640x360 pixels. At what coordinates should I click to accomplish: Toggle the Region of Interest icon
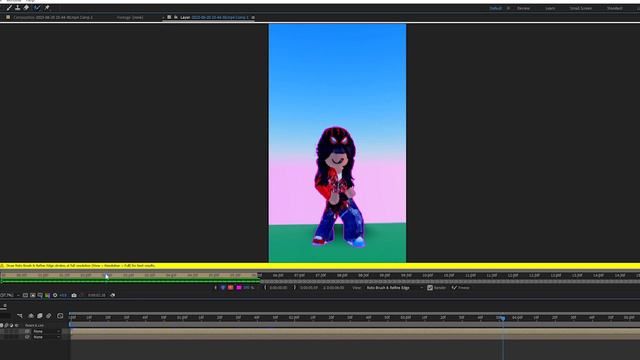25,295
